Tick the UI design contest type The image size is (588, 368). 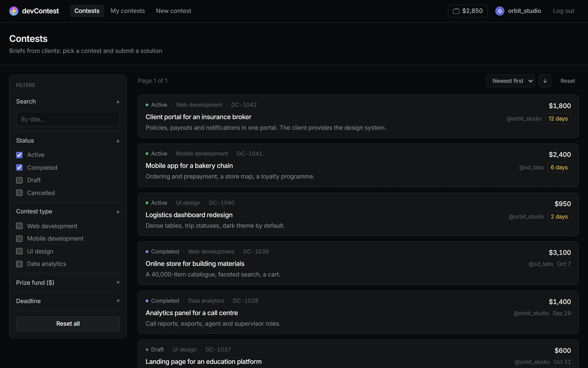pyautogui.click(x=19, y=251)
